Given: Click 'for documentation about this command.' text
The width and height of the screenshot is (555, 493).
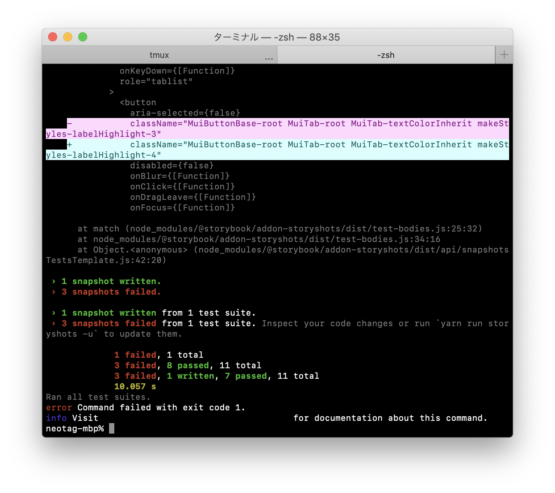Looking at the screenshot, I should 390,418.
